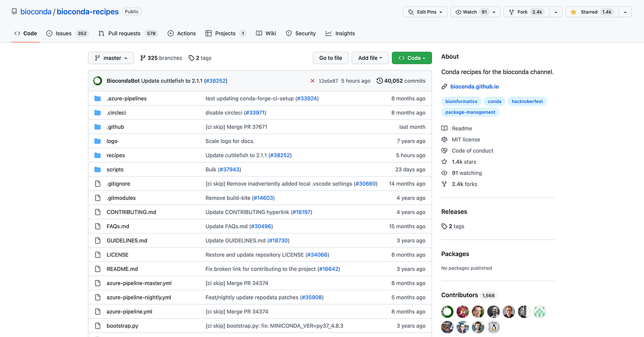Click the README.md file icon

(98, 269)
